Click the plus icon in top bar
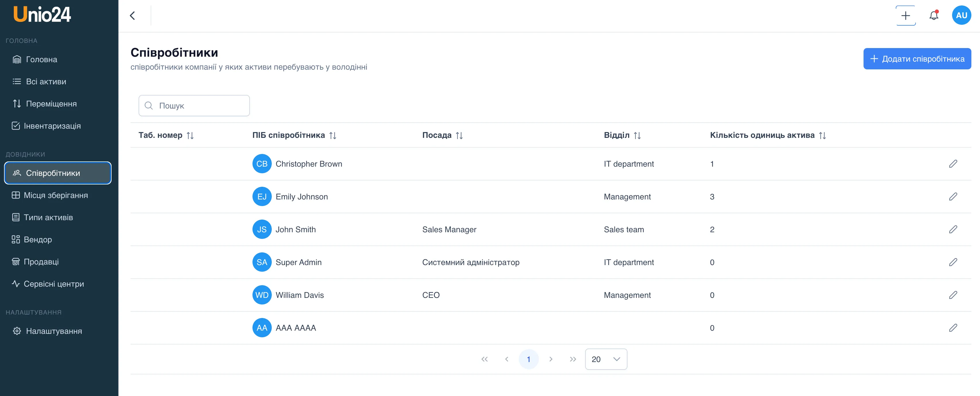The image size is (980, 396). (x=906, y=16)
